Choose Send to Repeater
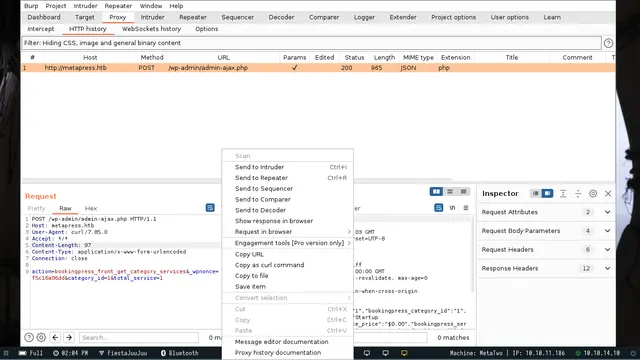Screen dimensions: 640x360 [x=287, y=178]
